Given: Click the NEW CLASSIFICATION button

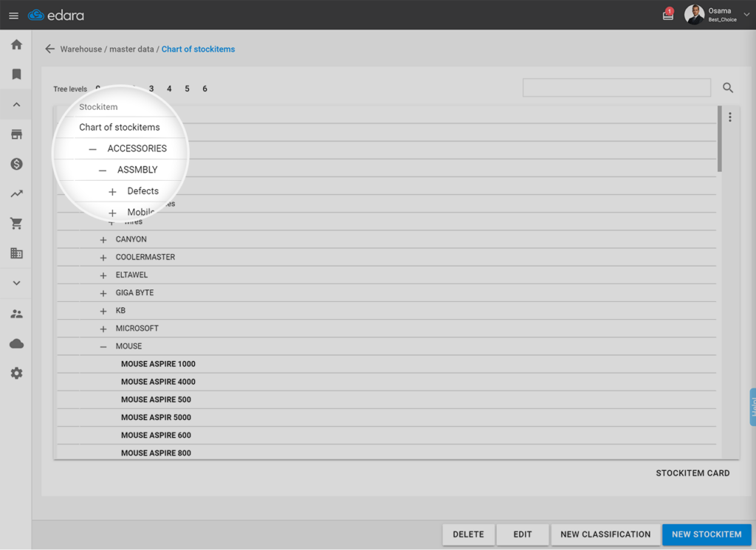Looking at the screenshot, I should (x=605, y=534).
